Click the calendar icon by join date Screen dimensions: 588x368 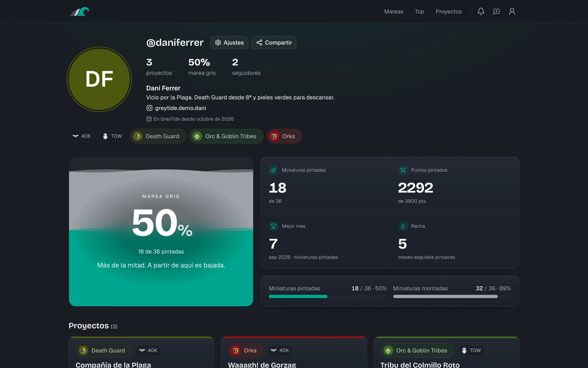tap(149, 119)
